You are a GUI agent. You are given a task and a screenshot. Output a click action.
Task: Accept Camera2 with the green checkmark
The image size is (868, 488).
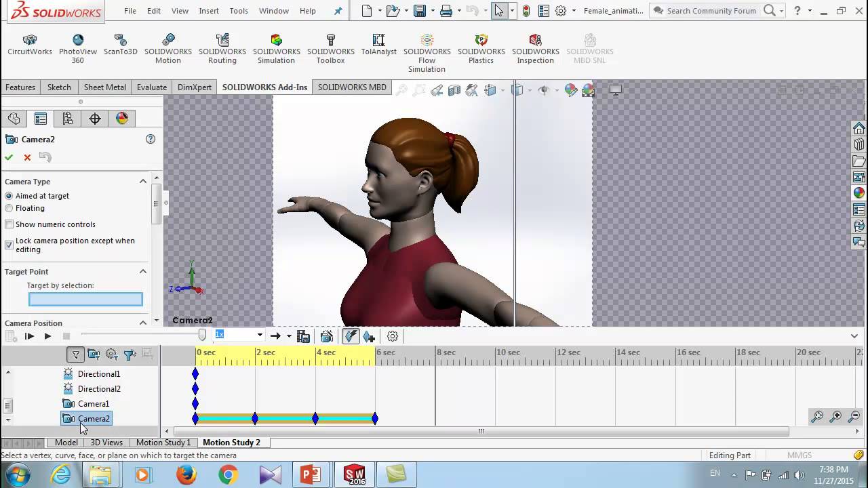[x=9, y=157]
